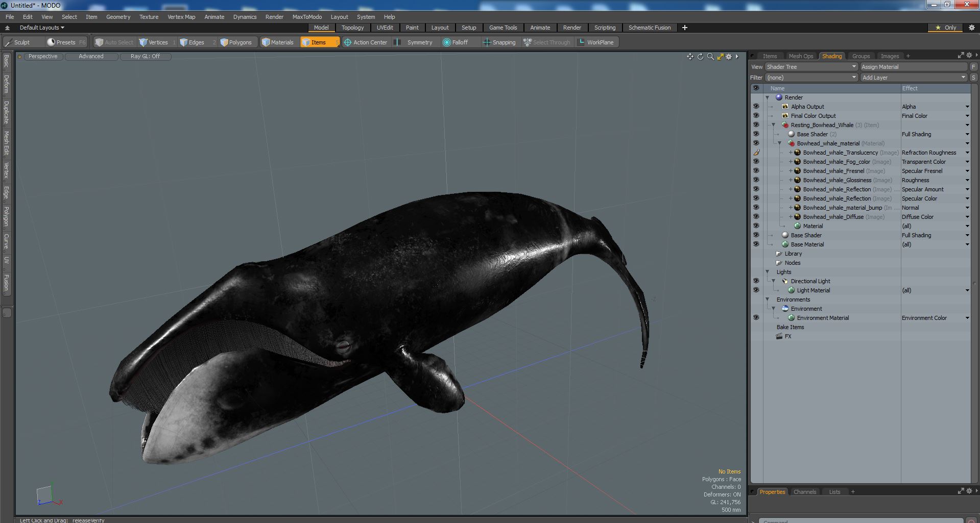Click the viewport zoom magnifier icon

click(x=710, y=57)
